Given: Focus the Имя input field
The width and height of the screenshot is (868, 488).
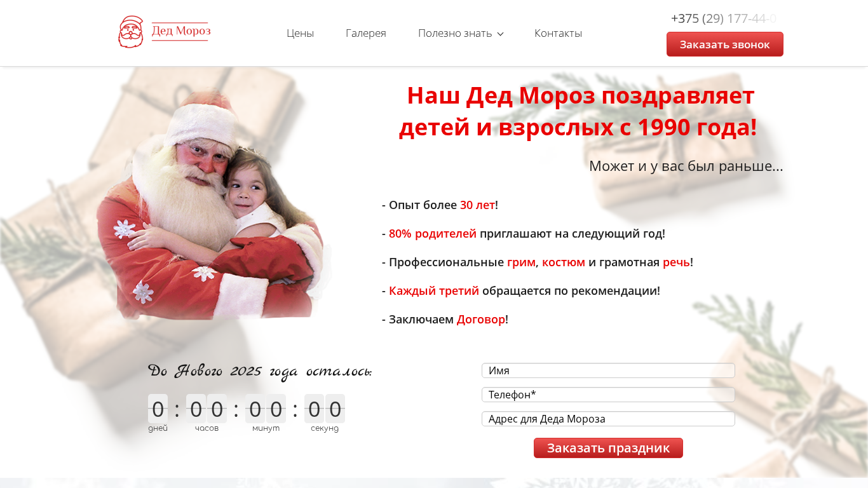Looking at the screenshot, I should pyautogui.click(x=608, y=370).
